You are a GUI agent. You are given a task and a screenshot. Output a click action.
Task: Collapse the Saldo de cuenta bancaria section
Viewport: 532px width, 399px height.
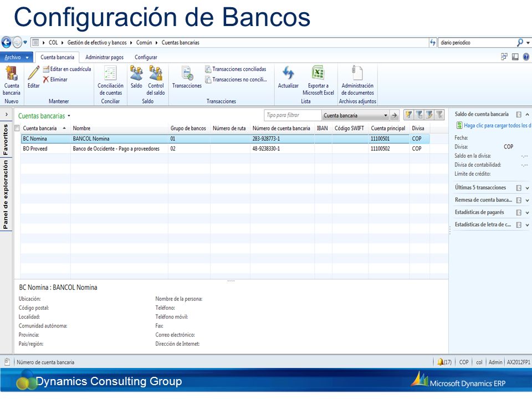[x=527, y=114]
